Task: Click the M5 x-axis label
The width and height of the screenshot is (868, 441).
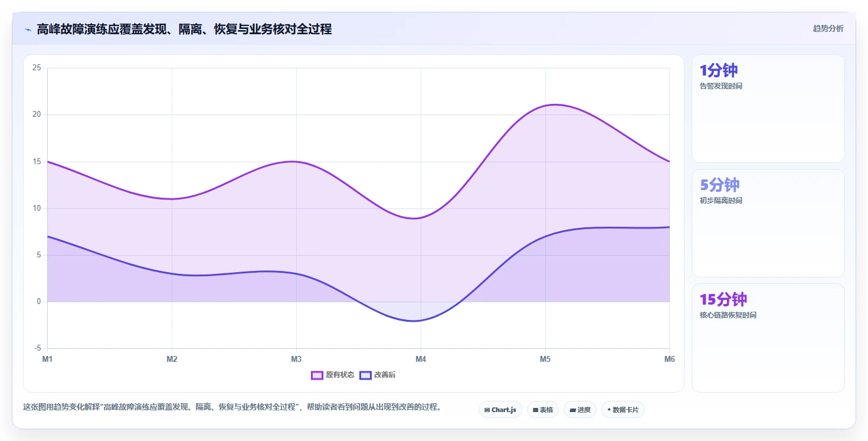Action: click(545, 359)
